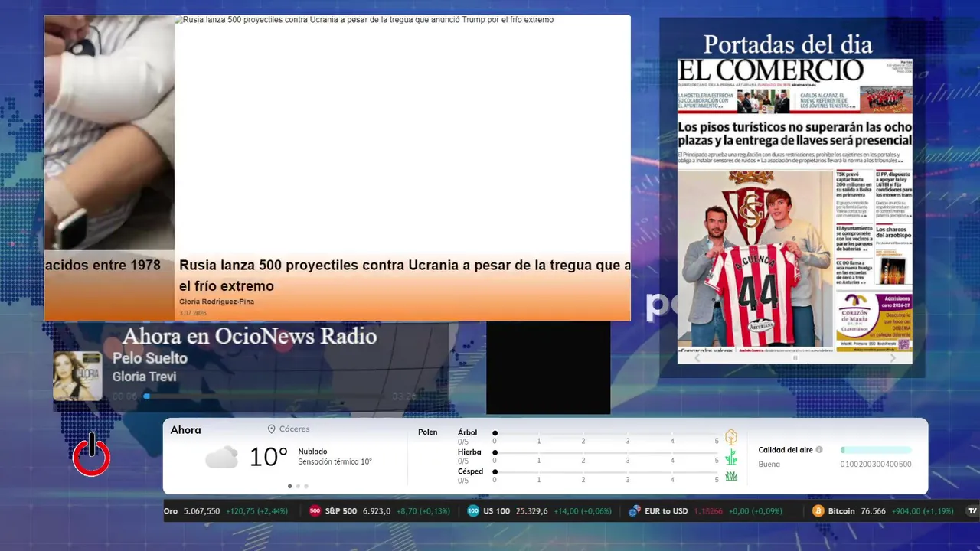Click the EUR to USD ticker label
This screenshot has height=551, width=980.
666,510
